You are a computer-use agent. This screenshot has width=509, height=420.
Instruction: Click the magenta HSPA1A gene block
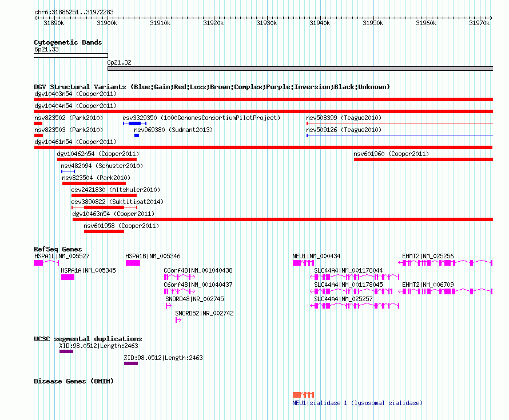(x=68, y=277)
